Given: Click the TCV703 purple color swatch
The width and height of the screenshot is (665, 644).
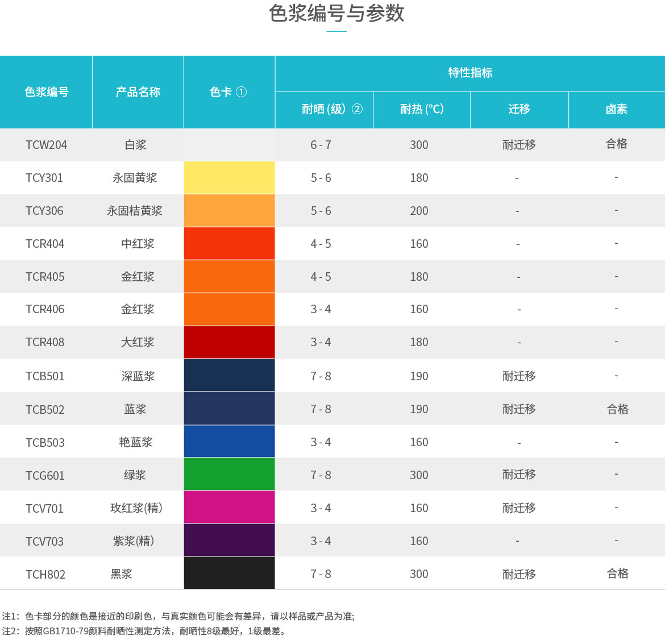Looking at the screenshot, I should tap(229, 540).
